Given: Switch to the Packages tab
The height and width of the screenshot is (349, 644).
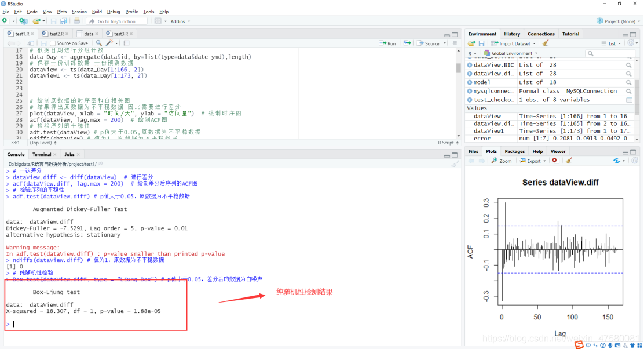Looking at the screenshot, I should [x=515, y=151].
